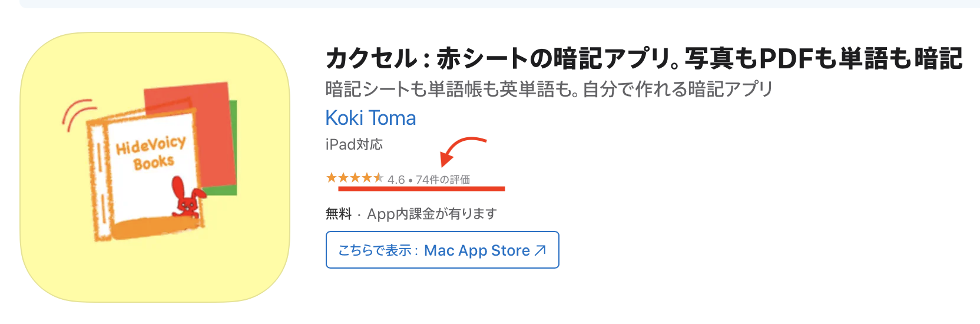The width and height of the screenshot is (980, 324).
Task: Click the HideVoicy Books app icon
Action: 154,167
